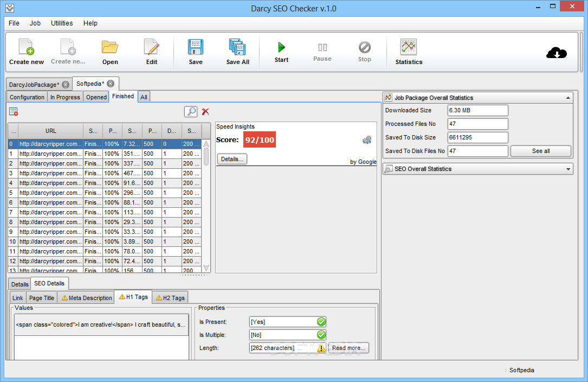588x382 pixels.
Task: Click the Downloaded Size field
Action: click(x=478, y=111)
